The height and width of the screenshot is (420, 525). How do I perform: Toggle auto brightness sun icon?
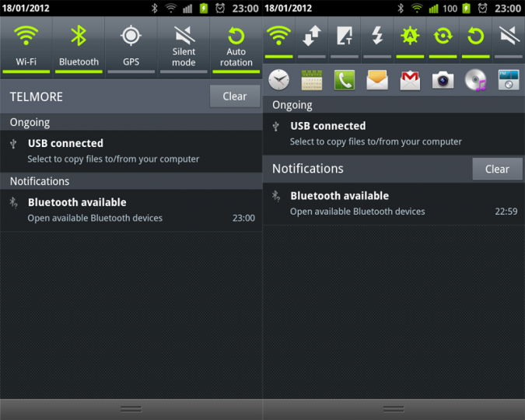[410, 40]
